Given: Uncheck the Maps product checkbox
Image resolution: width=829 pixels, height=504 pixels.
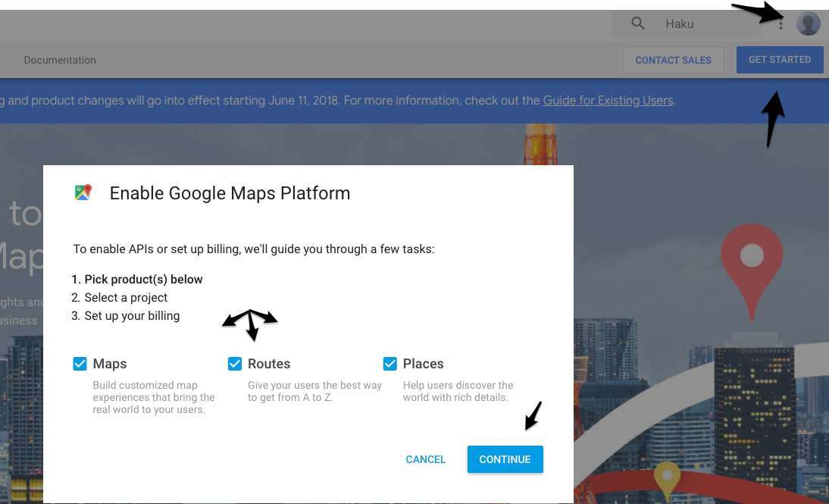Looking at the screenshot, I should [x=80, y=364].
